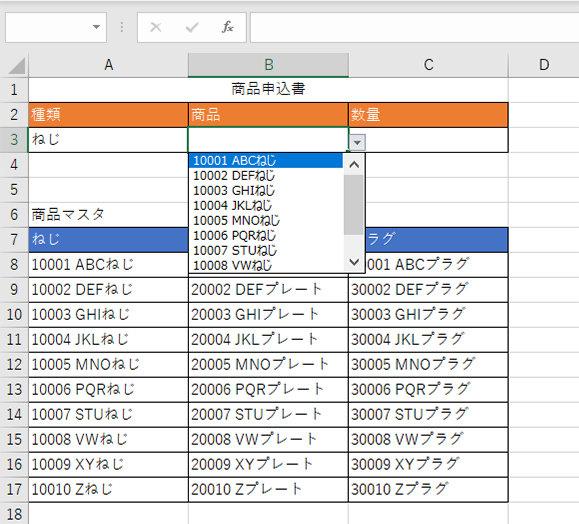The height and width of the screenshot is (524, 579).
Task: Select row 17 header
Action: pyautogui.click(x=14, y=489)
